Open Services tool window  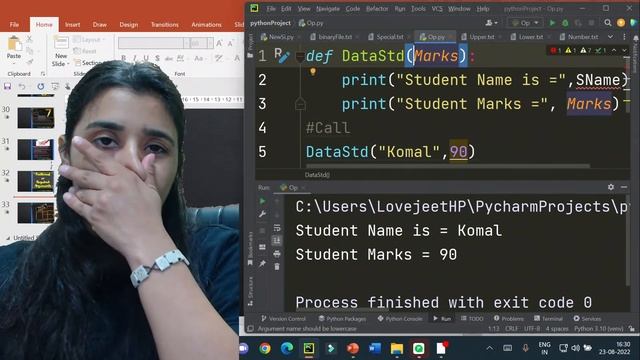coord(587,318)
